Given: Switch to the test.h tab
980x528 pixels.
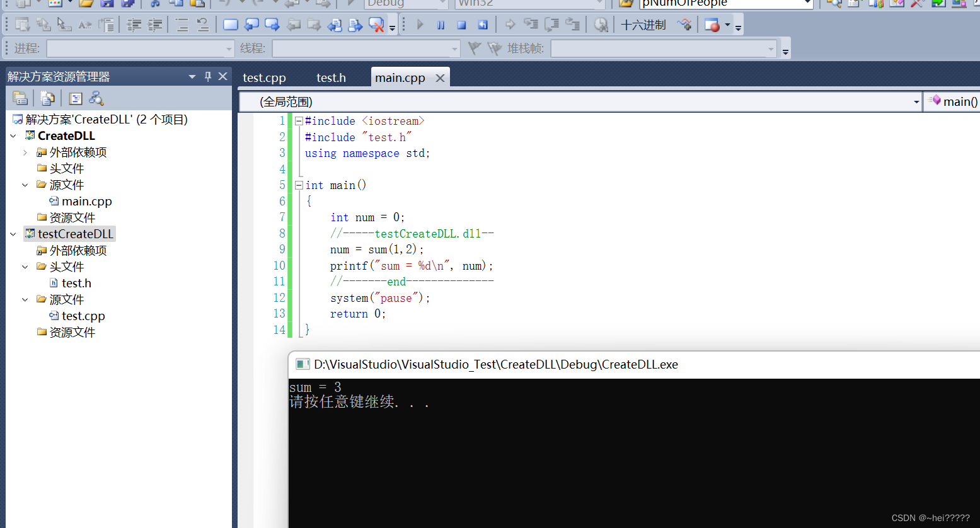Looking at the screenshot, I should click(x=331, y=77).
